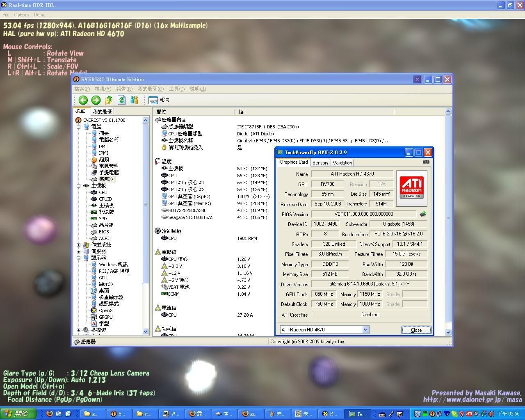The height and width of the screenshot is (420, 525).
Task: Click the ATI Radeon Graphics logo
Action: (412, 188)
